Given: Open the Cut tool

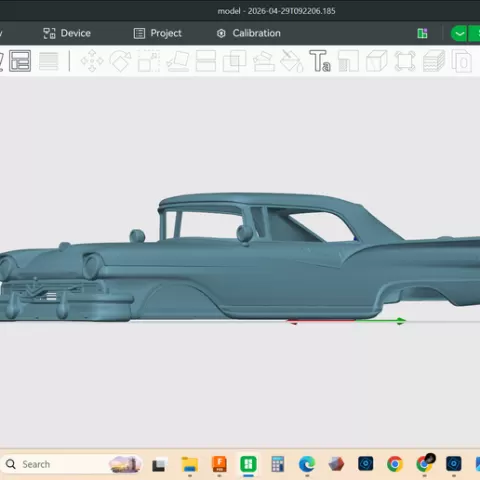Looking at the screenshot, I should click(206, 61).
